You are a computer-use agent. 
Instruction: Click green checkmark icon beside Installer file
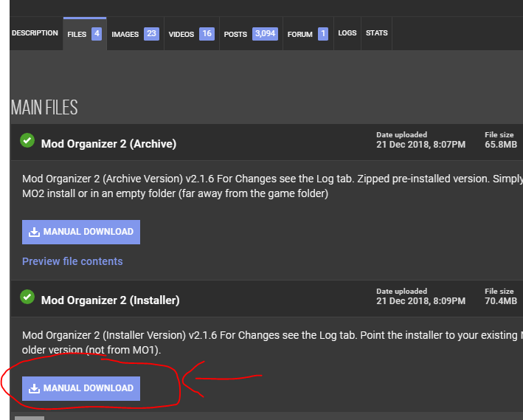[x=27, y=297]
